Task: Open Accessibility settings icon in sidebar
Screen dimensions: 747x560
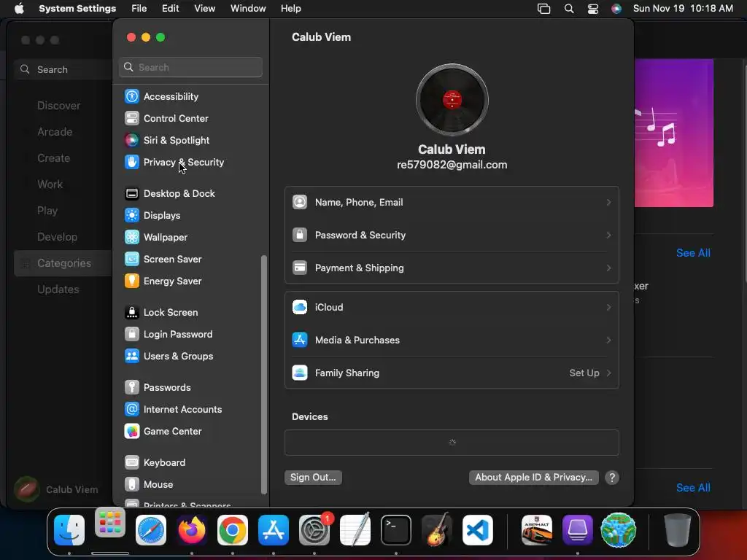Action: pos(132,96)
